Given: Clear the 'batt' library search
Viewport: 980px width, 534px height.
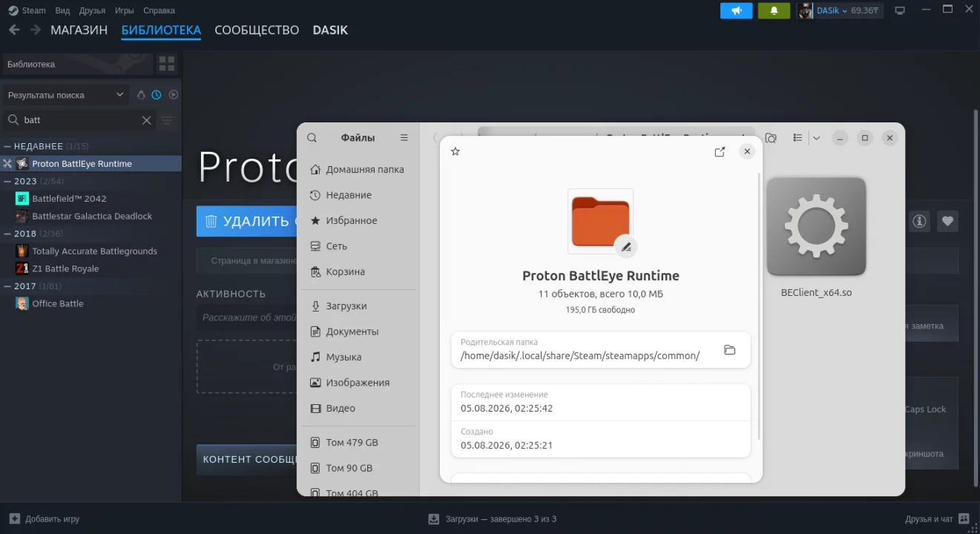Looking at the screenshot, I should pos(146,120).
